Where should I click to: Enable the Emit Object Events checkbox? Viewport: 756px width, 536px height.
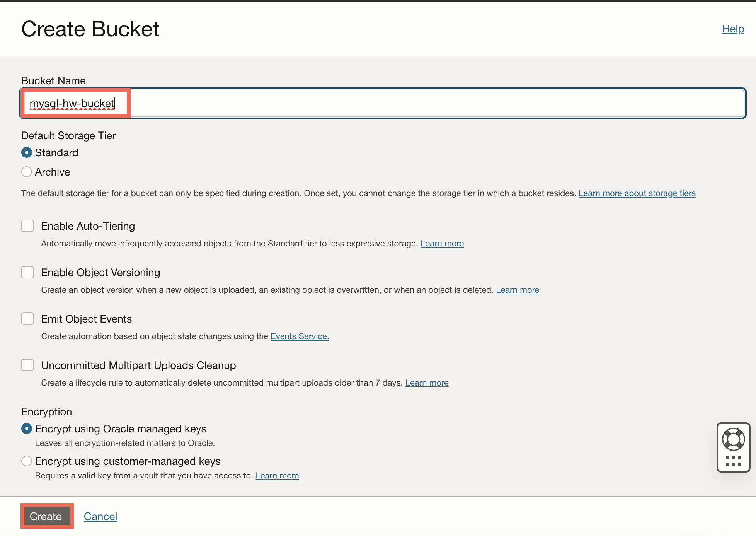[x=28, y=319]
